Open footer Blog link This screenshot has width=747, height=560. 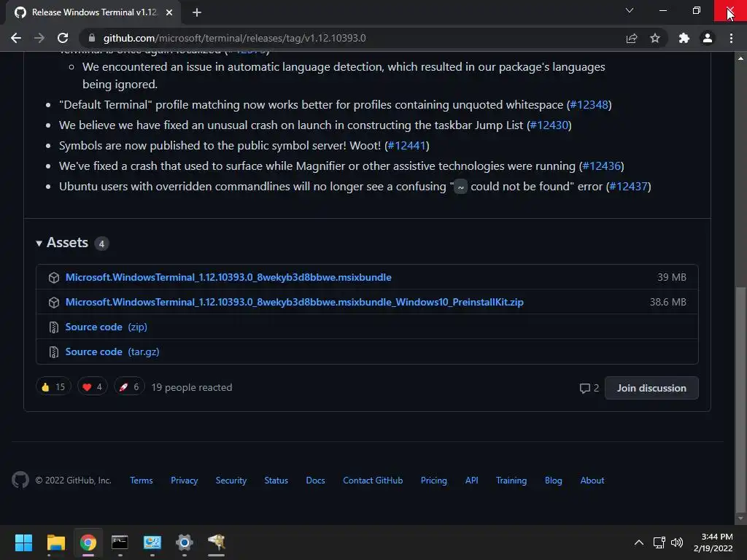[x=554, y=481]
